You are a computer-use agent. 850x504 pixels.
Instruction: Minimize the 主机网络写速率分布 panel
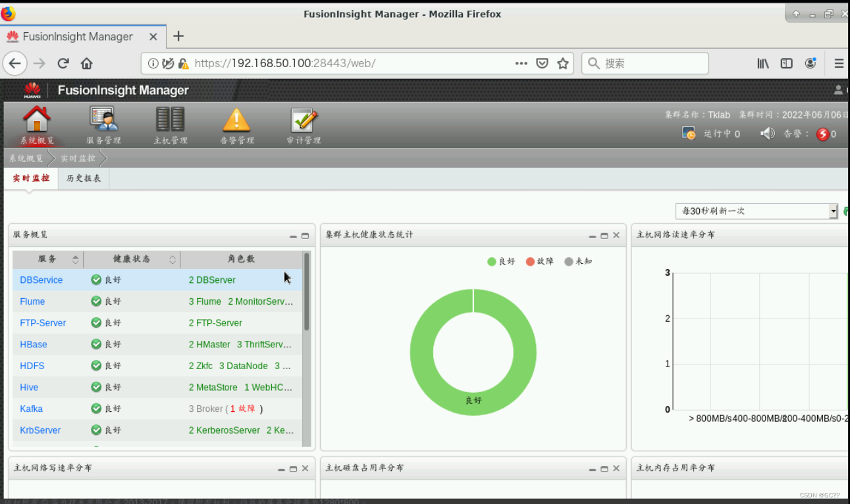point(282,468)
